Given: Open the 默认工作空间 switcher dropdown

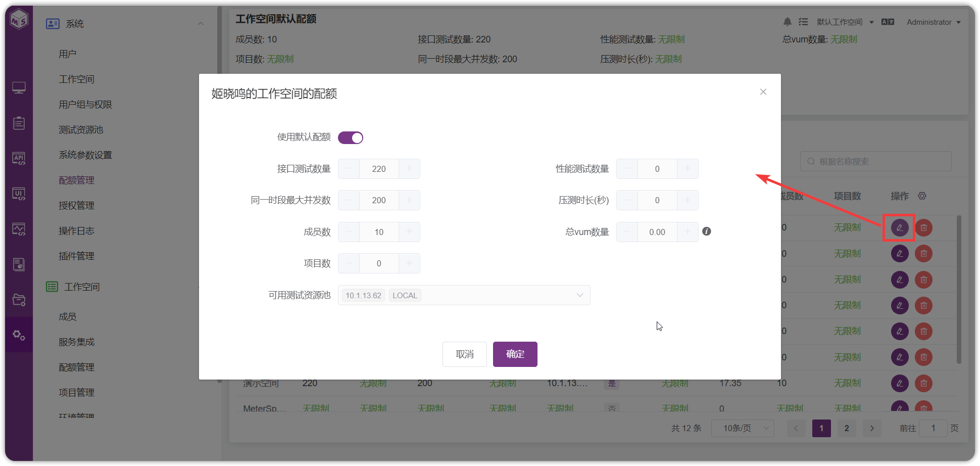Looking at the screenshot, I should [845, 22].
